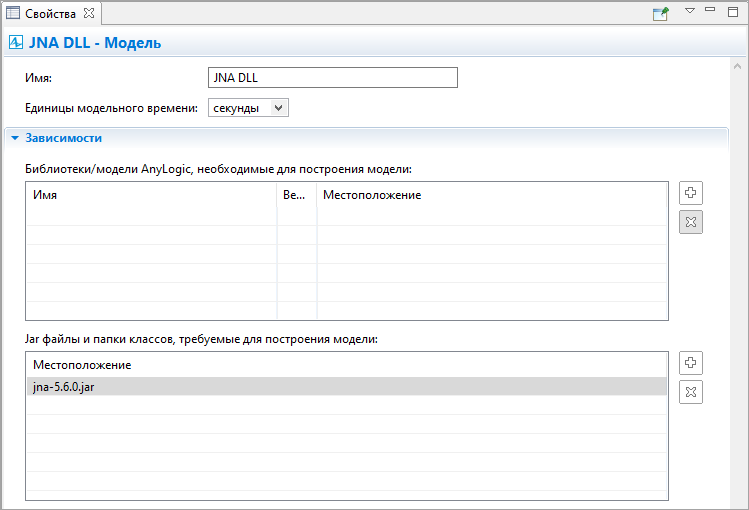Select the jna-5.6.0.jar row
The width and height of the screenshot is (749, 510).
[347, 387]
